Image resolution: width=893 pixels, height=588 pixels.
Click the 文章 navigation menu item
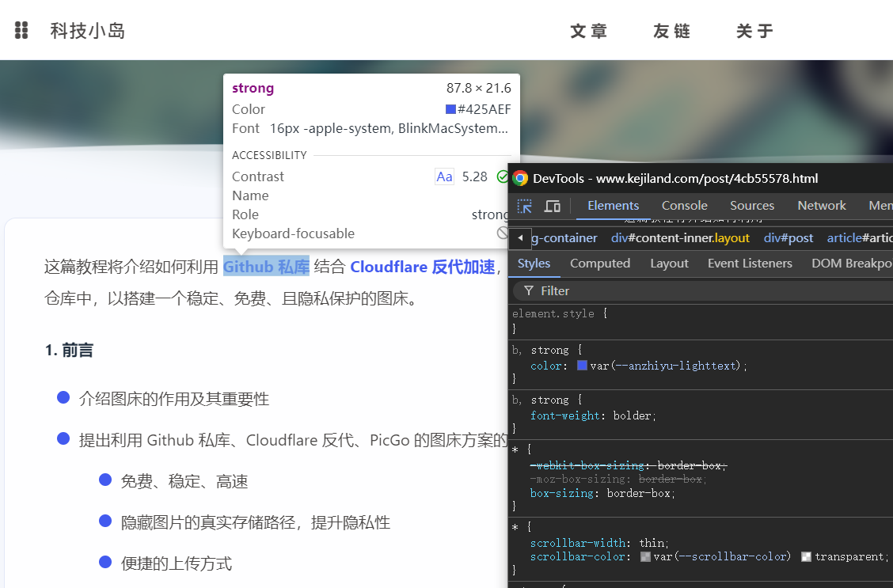click(589, 31)
